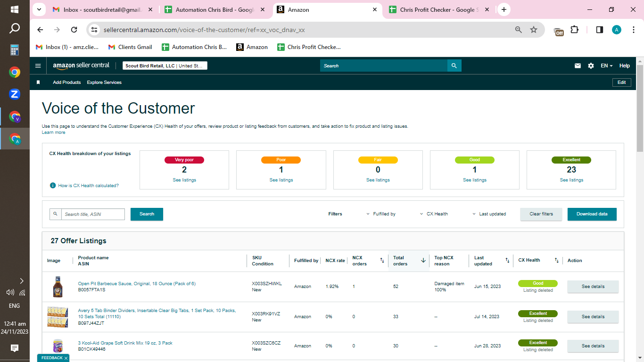
Task: Open the Chrome profile avatar
Action: pyautogui.click(x=617, y=30)
